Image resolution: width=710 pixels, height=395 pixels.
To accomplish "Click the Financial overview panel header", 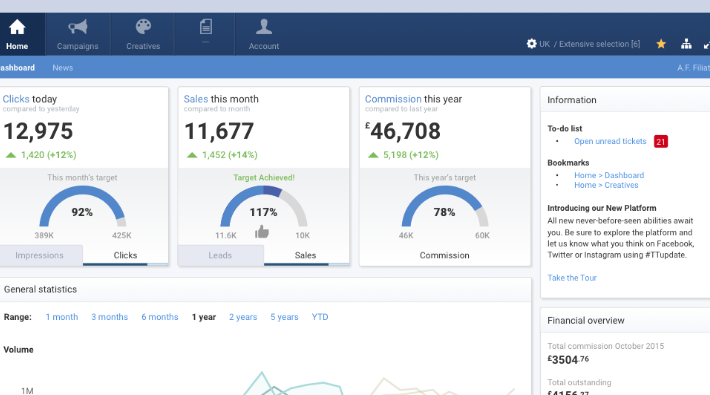I will tap(625, 320).
